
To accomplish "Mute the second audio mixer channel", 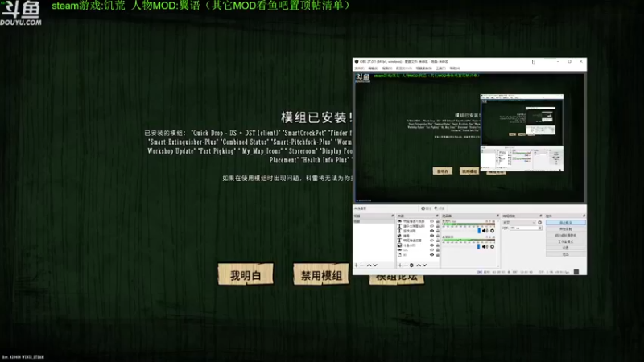I will tap(485, 247).
